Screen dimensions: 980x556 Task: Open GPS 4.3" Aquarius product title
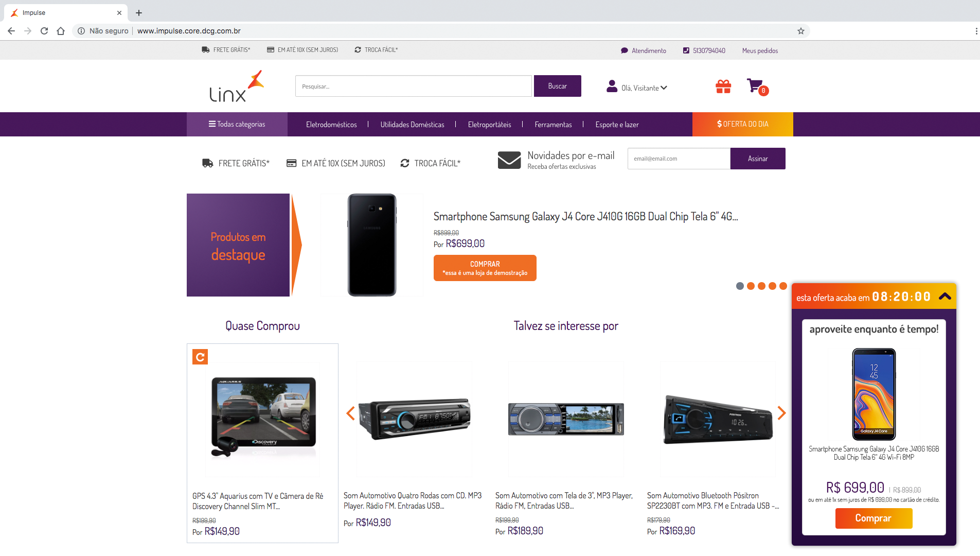258,501
